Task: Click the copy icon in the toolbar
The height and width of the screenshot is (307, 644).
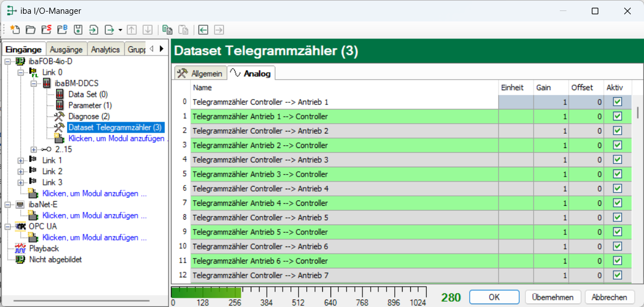Action: pos(167,30)
